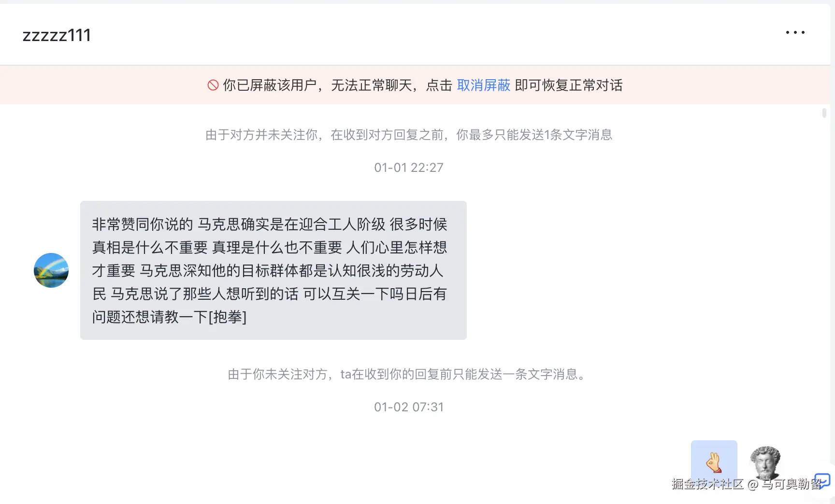Viewport: 835px width, 504px height.
Task: Select the gray message bubble from zzzzz111
Action: click(274, 270)
